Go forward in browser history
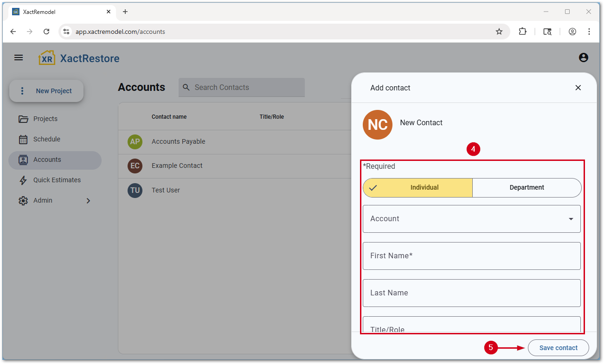This screenshot has width=604, height=364. 30,32
